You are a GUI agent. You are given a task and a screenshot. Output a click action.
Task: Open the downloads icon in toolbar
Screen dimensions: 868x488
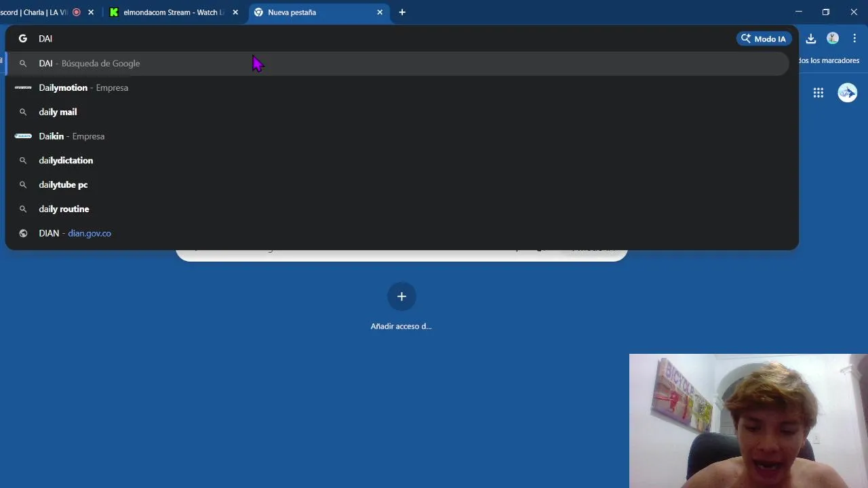coord(811,39)
